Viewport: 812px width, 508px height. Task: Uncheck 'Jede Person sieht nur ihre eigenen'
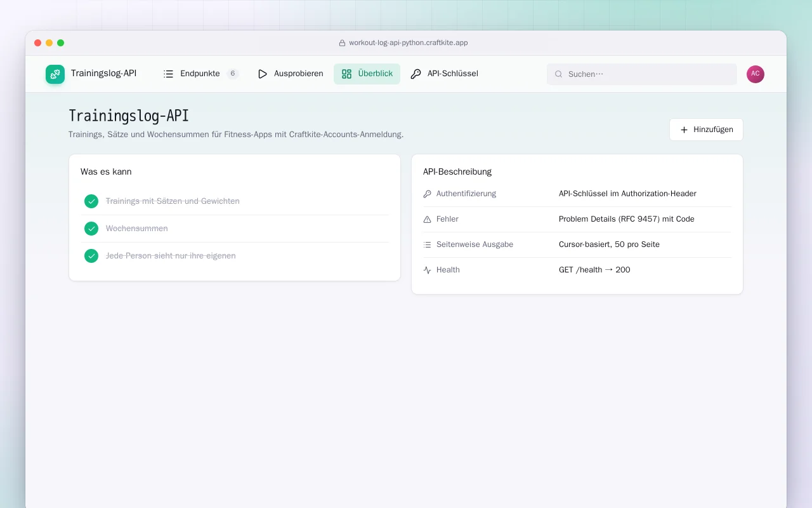click(91, 256)
